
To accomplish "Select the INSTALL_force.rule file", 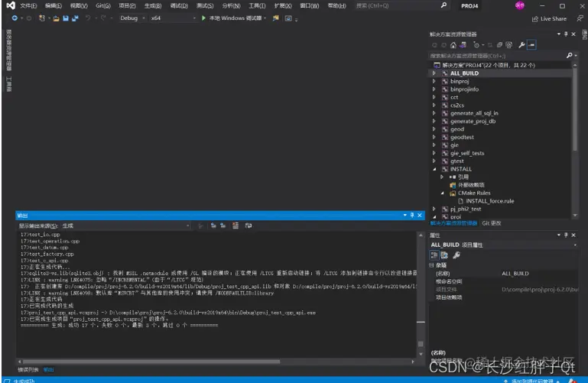I will click(x=490, y=201).
